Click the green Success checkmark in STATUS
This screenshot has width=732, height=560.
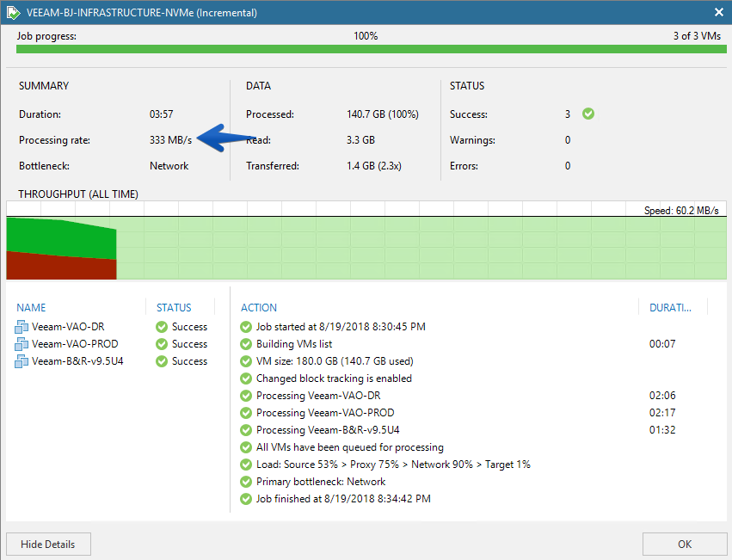(x=588, y=114)
